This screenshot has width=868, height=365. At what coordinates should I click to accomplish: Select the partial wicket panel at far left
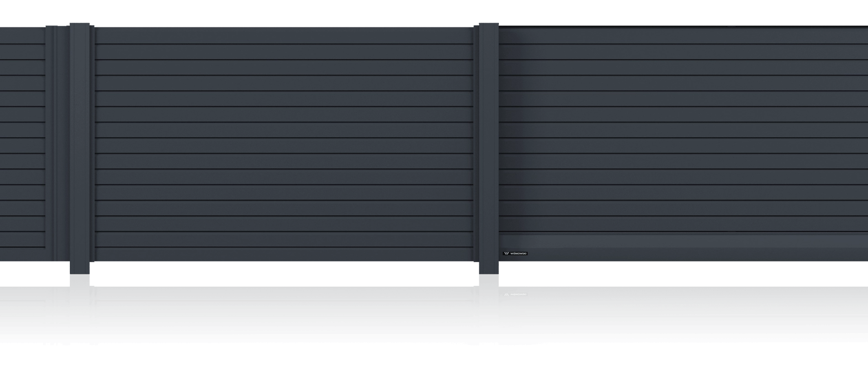[x=23, y=137]
